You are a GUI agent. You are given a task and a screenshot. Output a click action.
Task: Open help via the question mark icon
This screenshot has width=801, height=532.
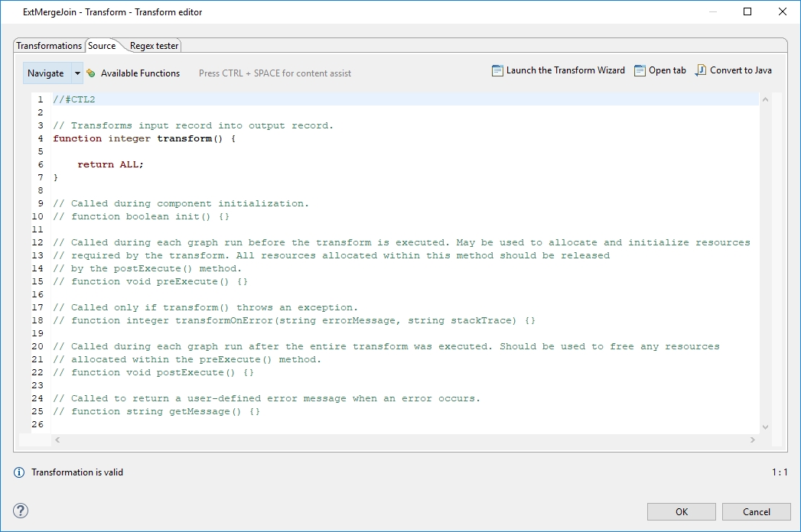coord(21,511)
